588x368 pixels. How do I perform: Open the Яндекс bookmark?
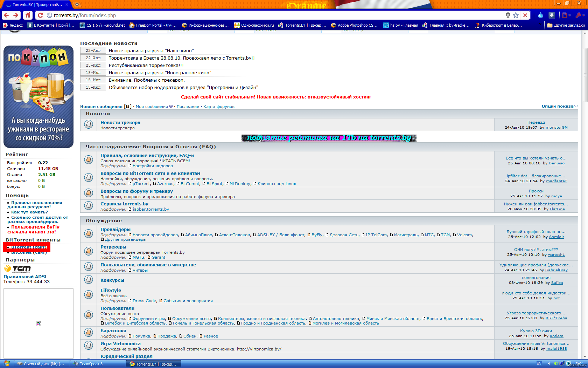point(13,25)
